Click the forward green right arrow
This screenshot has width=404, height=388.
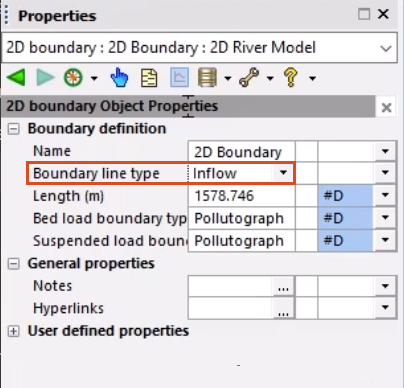pyautogui.click(x=45, y=78)
